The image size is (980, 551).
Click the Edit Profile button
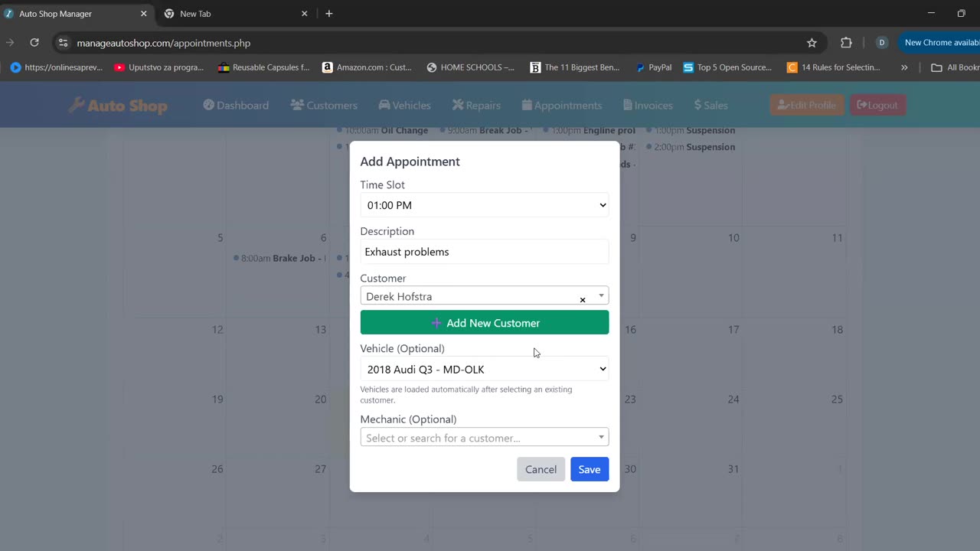[x=807, y=106]
